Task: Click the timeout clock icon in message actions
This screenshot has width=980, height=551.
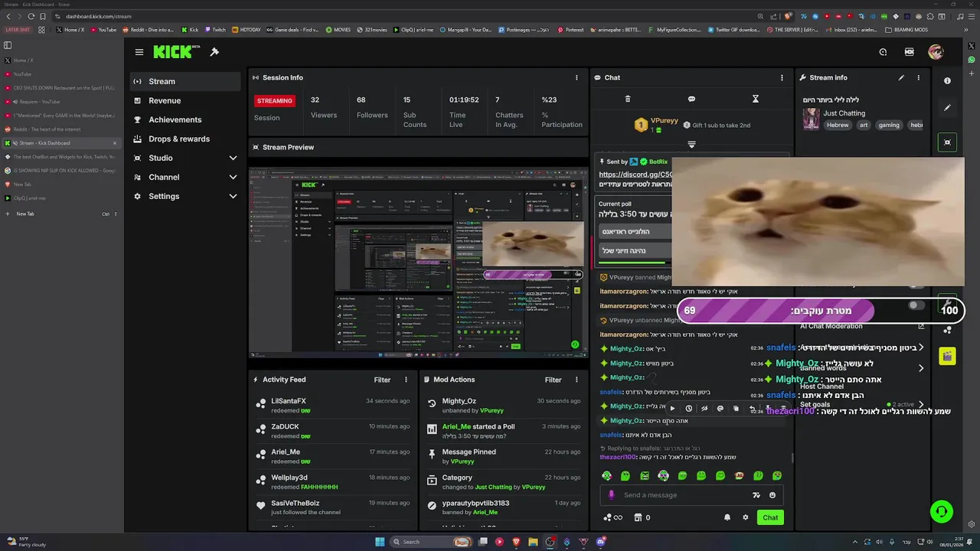Action: [688, 409]
